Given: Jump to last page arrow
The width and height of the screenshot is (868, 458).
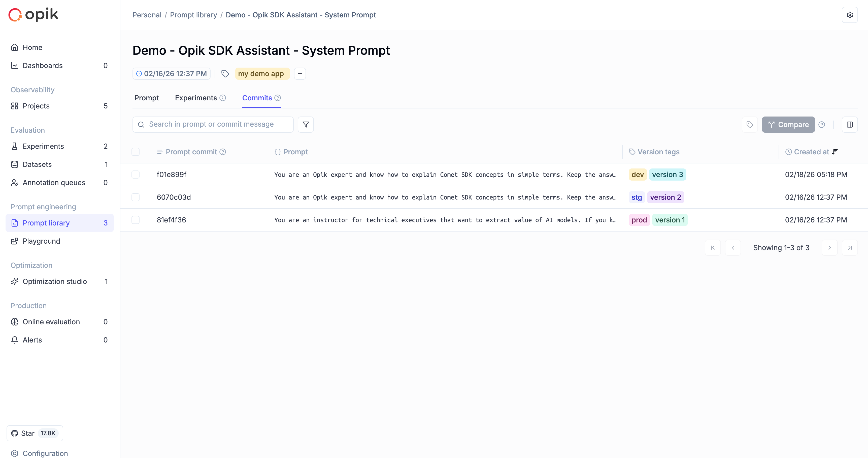Looking at the screenshot, I should tap(849, 248).
